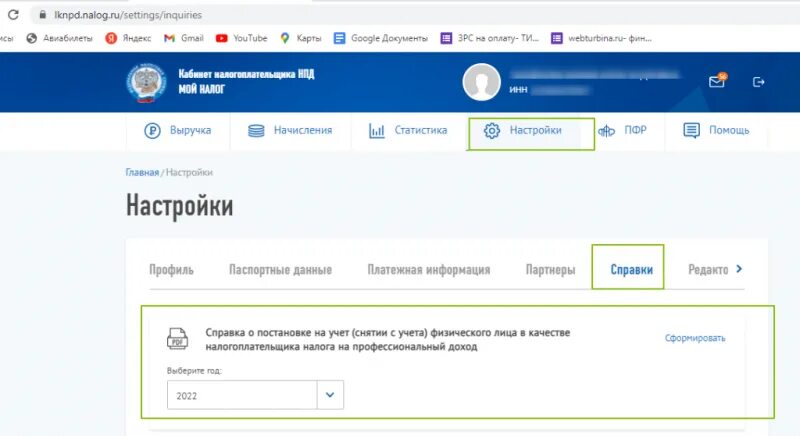Click Сформировать to generate the certificate

pos(695,338)
